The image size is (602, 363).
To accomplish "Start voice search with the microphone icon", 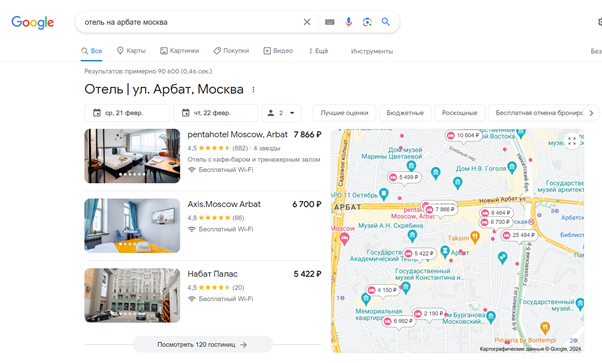I will pyautogui.click(x=348, y=22).
